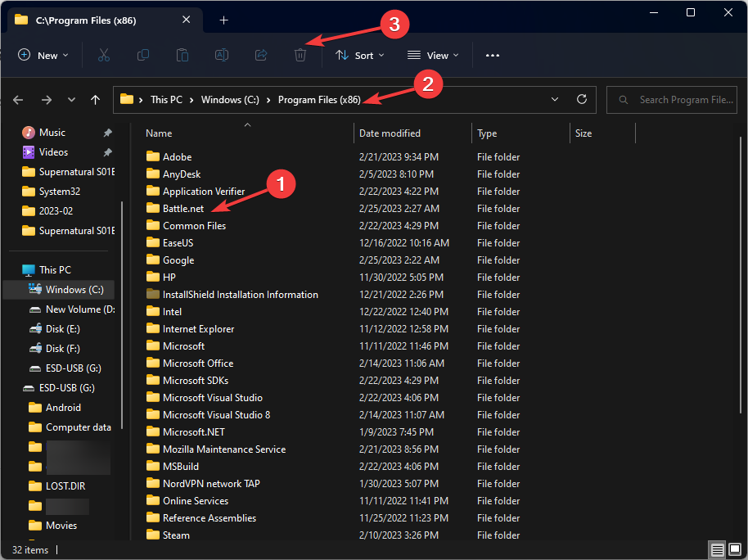Select Windows (C:) in navigation pane
This screenshot has width=748, height=560.
click(x=59, y=290)
